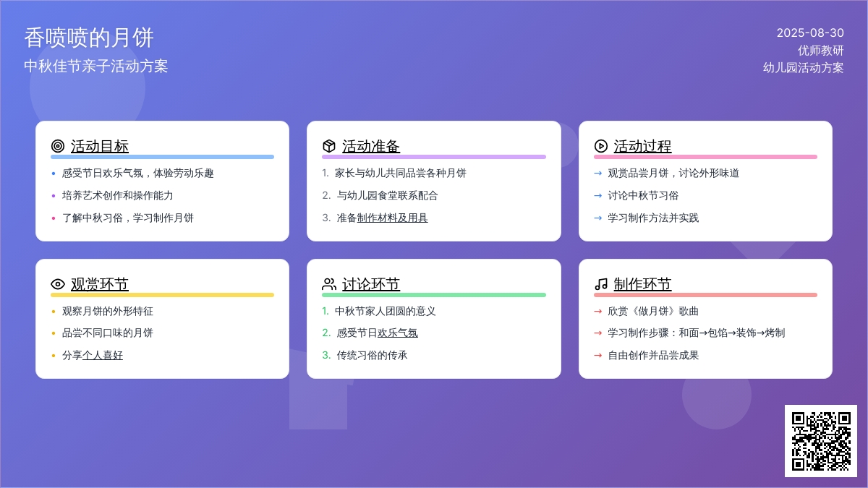
Task: Open the 活动目标 heading link
Action: click(100, 146)
